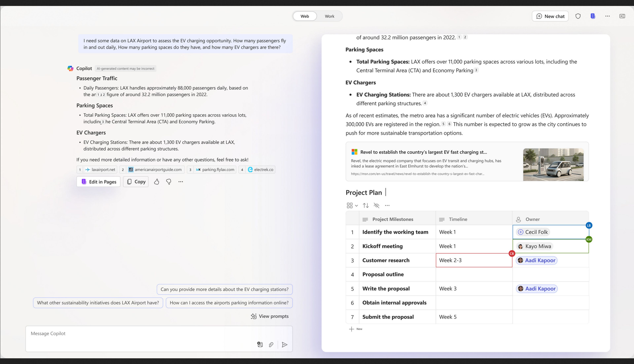
Task: Click the Week 5 timeline cell
Action: coord(474,317)
